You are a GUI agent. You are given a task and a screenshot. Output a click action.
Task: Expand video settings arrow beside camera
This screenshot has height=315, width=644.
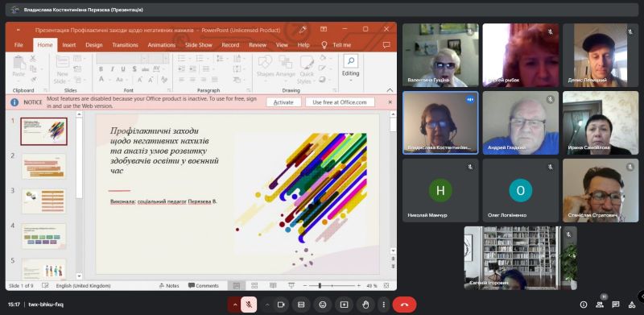pos(267,305)
